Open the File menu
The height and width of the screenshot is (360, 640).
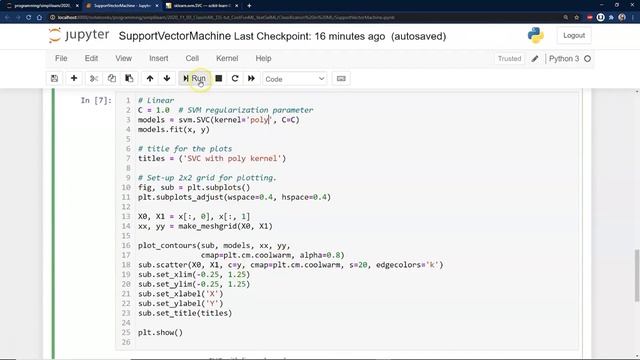(x=61, y=58)
